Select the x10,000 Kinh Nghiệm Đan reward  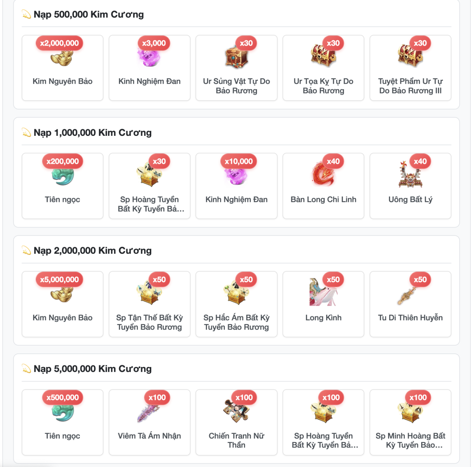pos(236,186)
